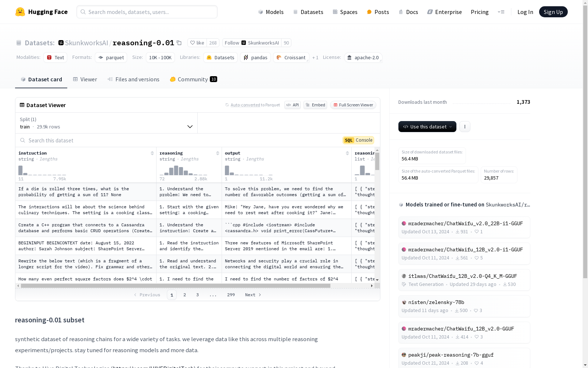The image size is (588, 368).
Task: Sort the output column
Action: [x=347, y=153]
